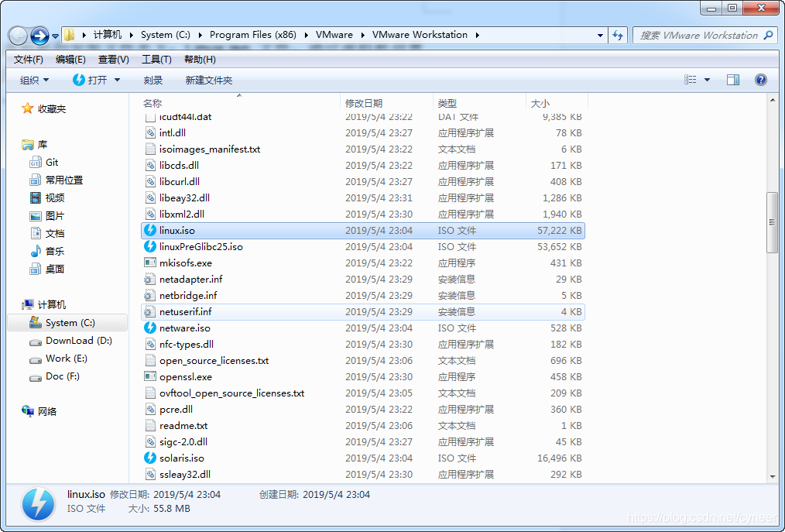Click the netadapter.inf file icon

(x=149, y=279)
